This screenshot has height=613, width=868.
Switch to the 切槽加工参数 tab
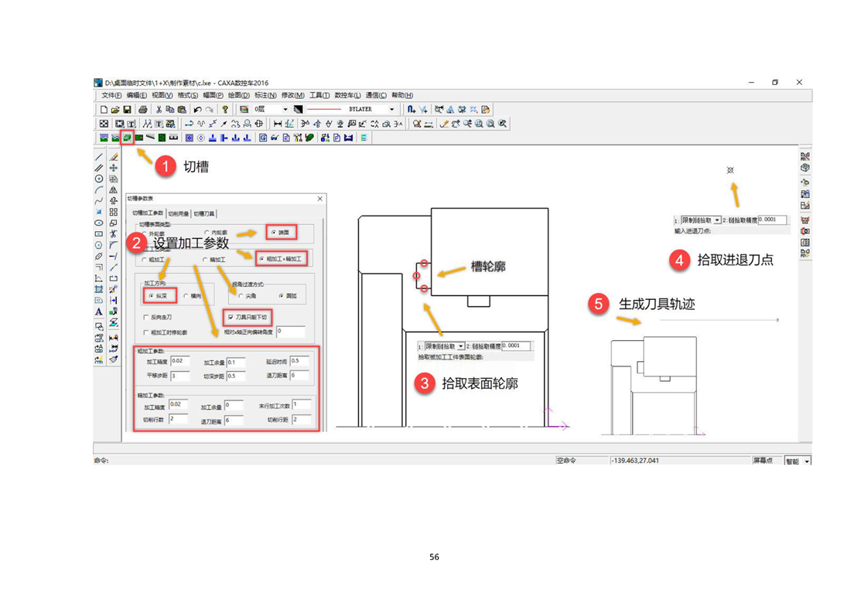click(x=148, y=213)
